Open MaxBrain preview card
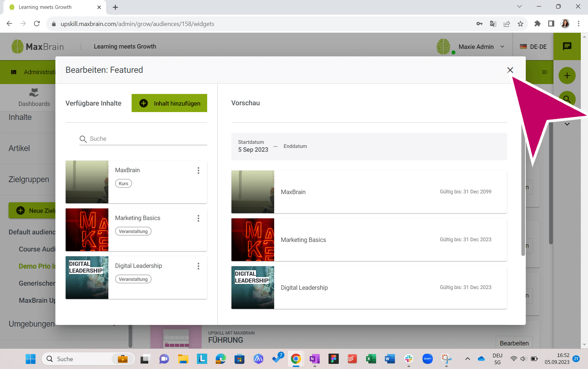Viewport: 588px width, 369px height. [369, 192]
